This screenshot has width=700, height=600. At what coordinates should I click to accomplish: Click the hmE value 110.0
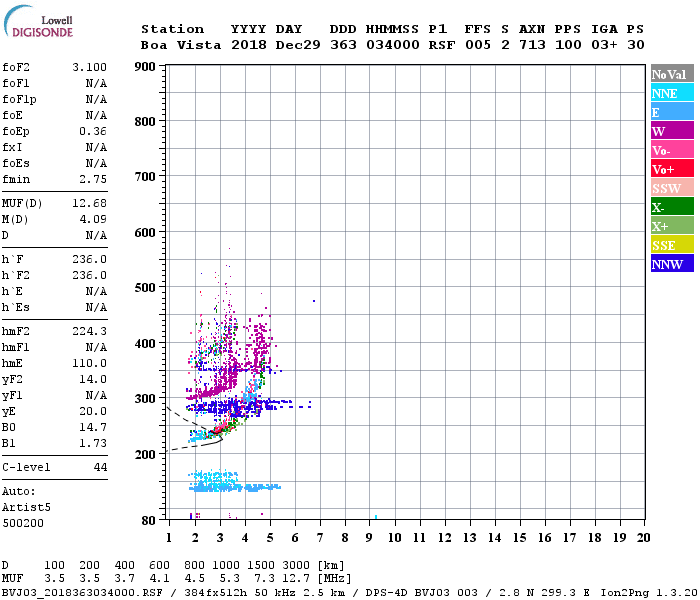pos(89,363)
